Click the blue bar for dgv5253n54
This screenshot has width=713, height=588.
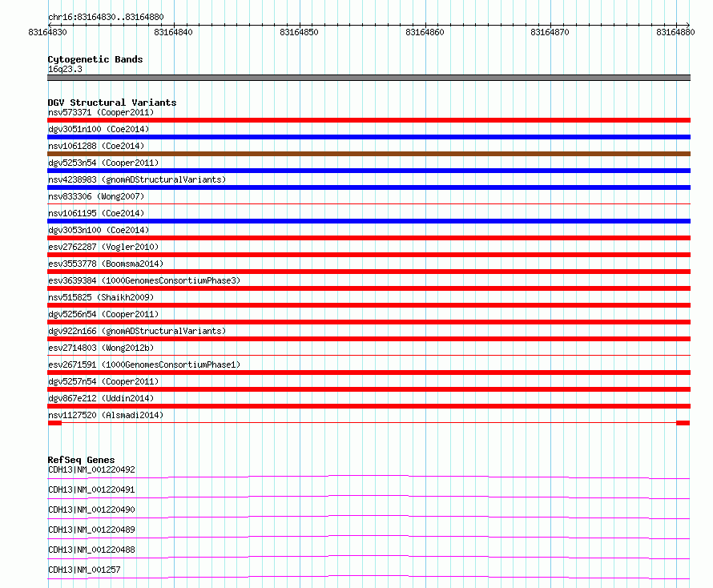[369, 171]
